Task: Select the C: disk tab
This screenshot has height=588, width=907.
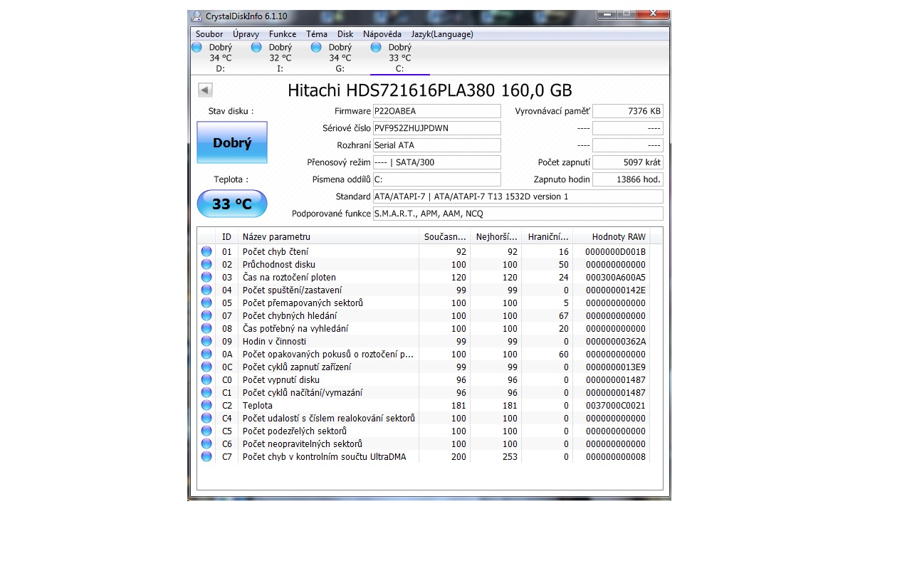Action: 399,58
